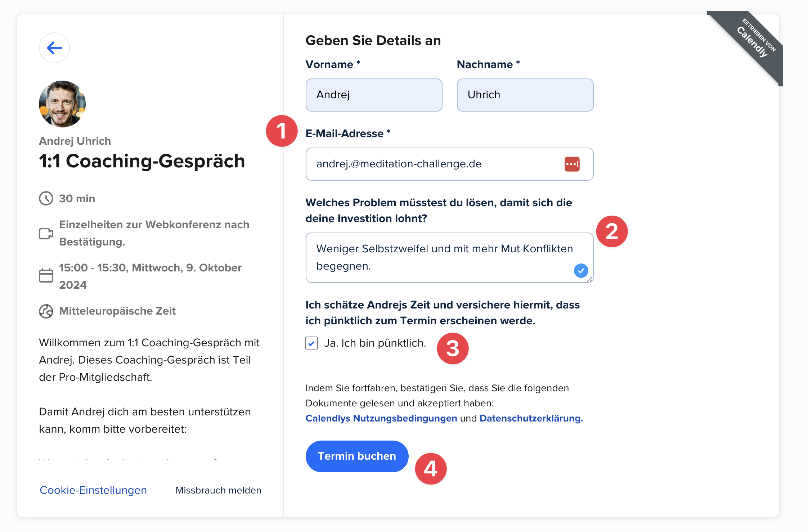Click the video camera icon for Webkonferenz details
808x532 pixels.
[x=46, y=233]
